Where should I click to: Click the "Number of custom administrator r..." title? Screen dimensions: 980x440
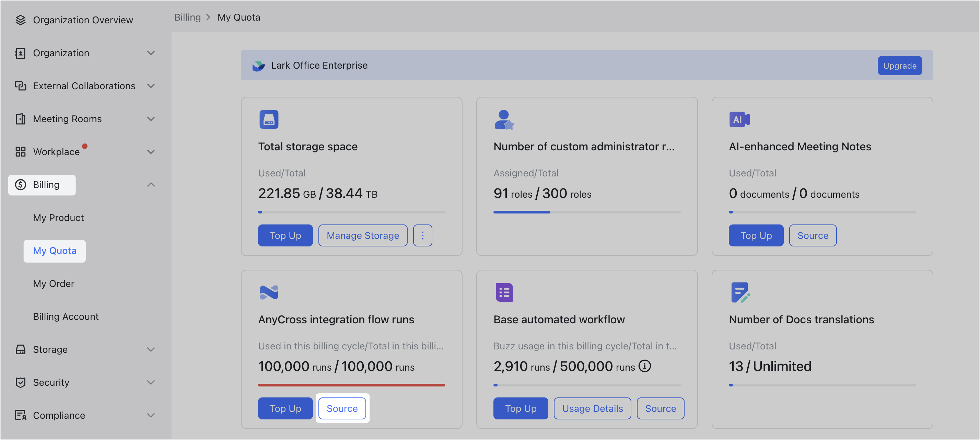[584, 147]
